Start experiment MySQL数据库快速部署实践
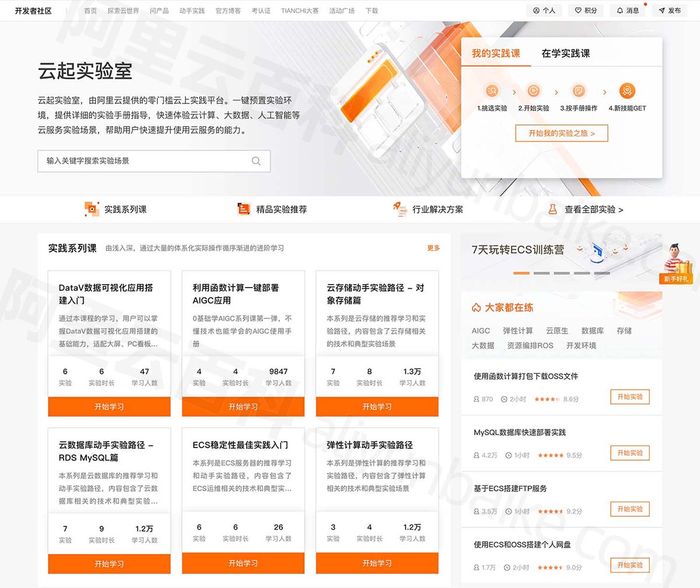 pyautogui.click(x=630, y=453)
